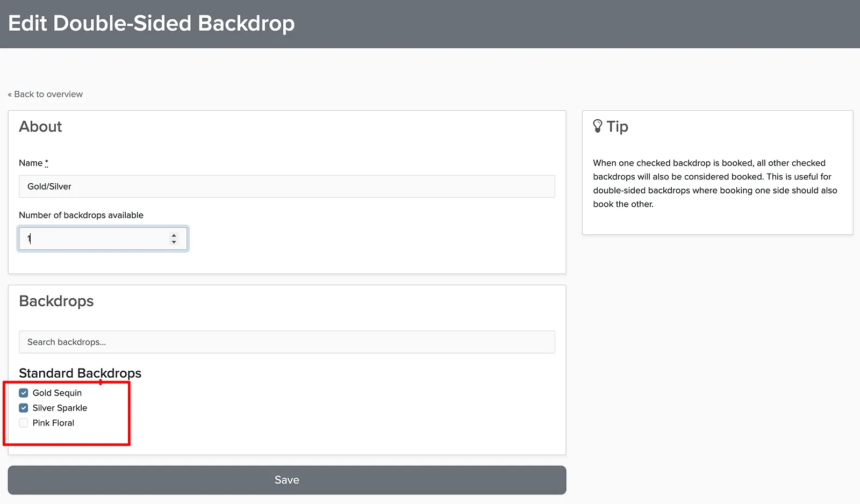This screenshot has width=860, height=504.
Task: Click into the Search backdrops box
Action: (287, 342)
